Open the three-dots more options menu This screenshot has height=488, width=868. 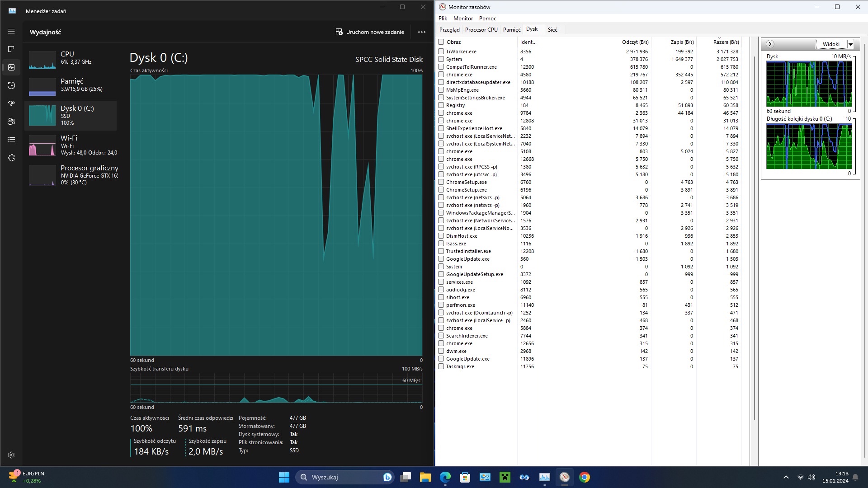(x=421, y=32)
